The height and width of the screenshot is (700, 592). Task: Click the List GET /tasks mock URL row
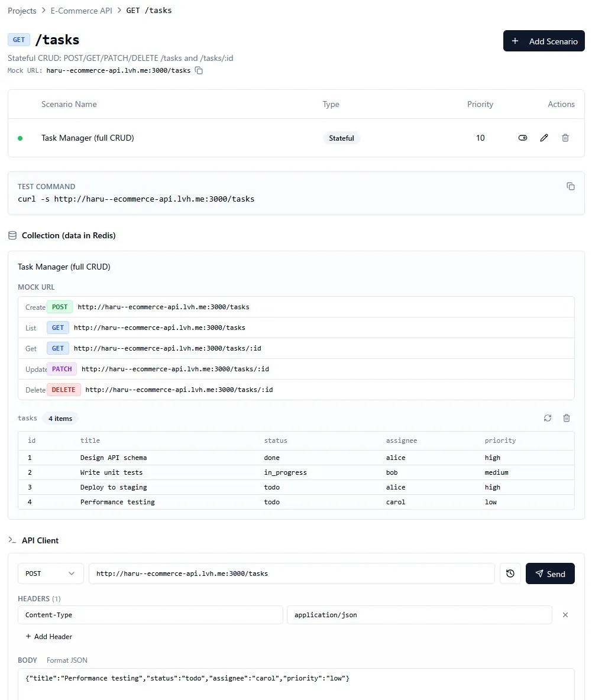pyautogui.click(x=296, y=328)
